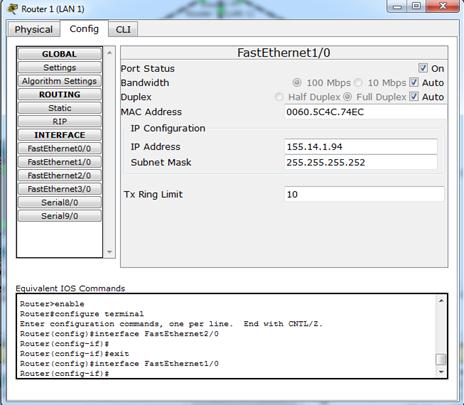
Task: Choose Half Duplex radio button
Action: tap(279, 97)
